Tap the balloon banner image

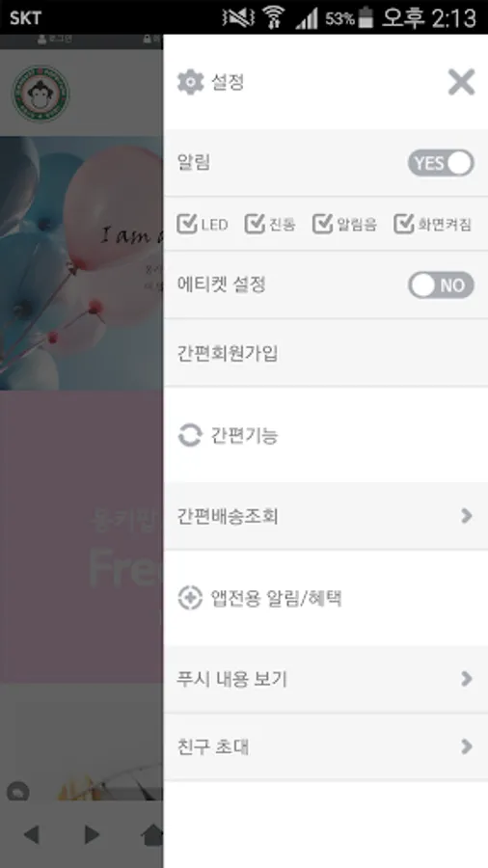(82, 263)
